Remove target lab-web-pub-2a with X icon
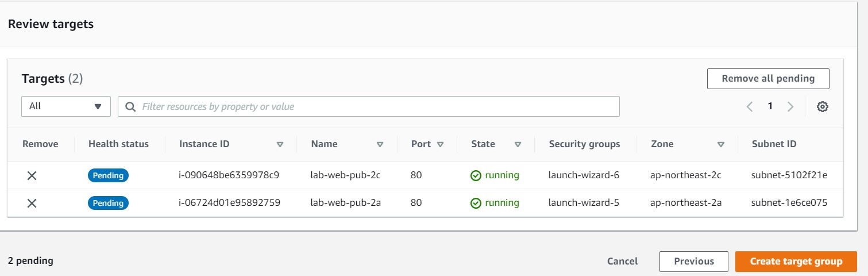This screenshot has width=868, height=276. (32, 203)
